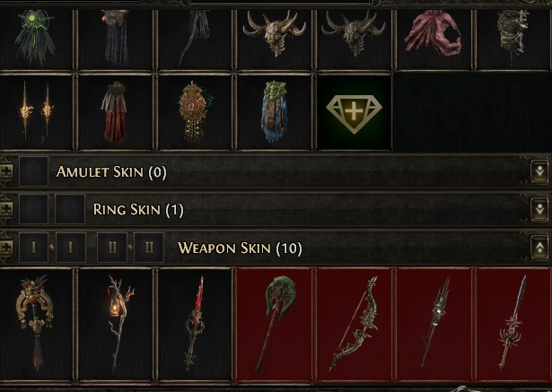The image size is (552, 392).
Task: Choose the red crystal sceptre weapon skin
Action: point(195,324)
